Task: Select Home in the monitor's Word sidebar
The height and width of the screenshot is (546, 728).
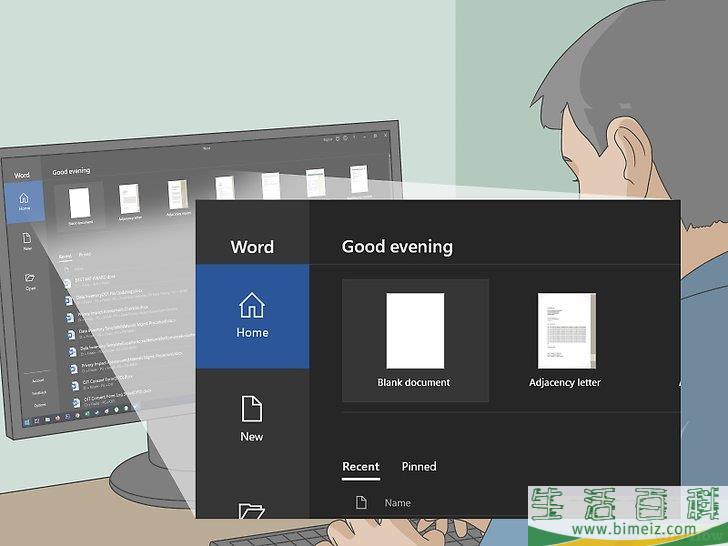Action: click(24, 202)
